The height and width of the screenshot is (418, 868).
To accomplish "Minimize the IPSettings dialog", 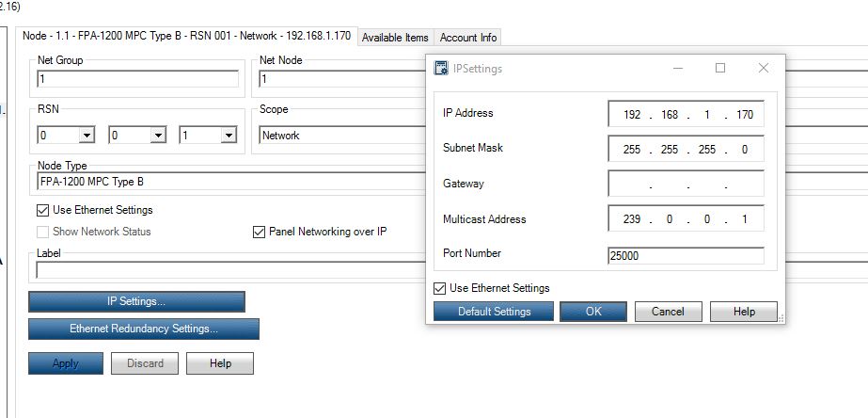I will coord(677,69).
